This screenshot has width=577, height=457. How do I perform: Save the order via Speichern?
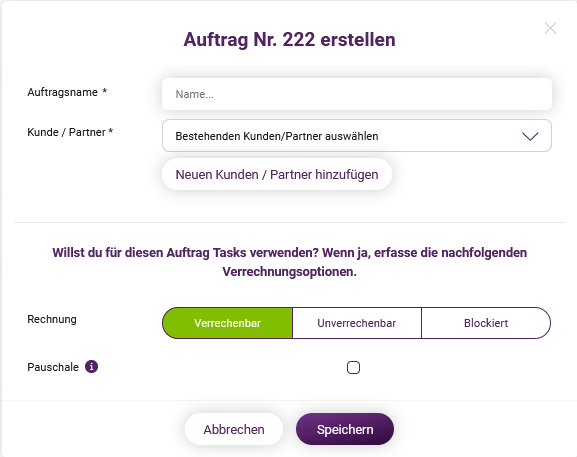[345, 429]
